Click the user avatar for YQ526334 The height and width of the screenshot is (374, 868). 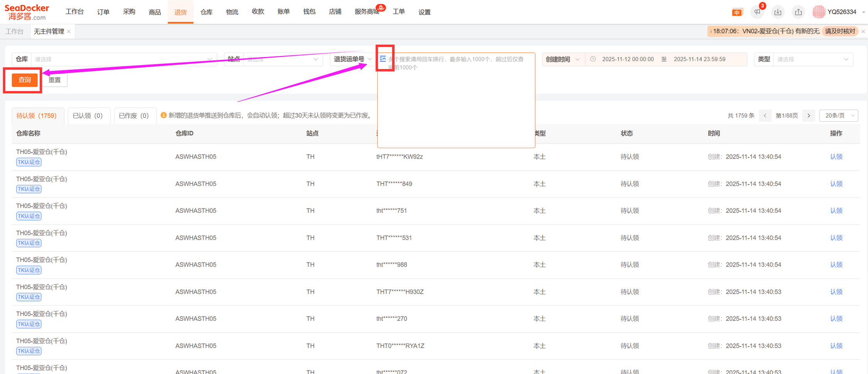click(818, 12)
